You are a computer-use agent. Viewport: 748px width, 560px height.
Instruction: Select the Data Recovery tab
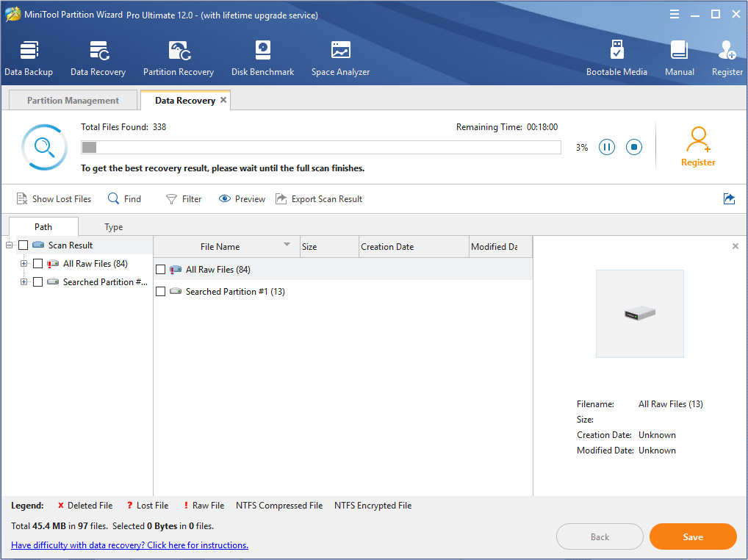pos(185,100)
